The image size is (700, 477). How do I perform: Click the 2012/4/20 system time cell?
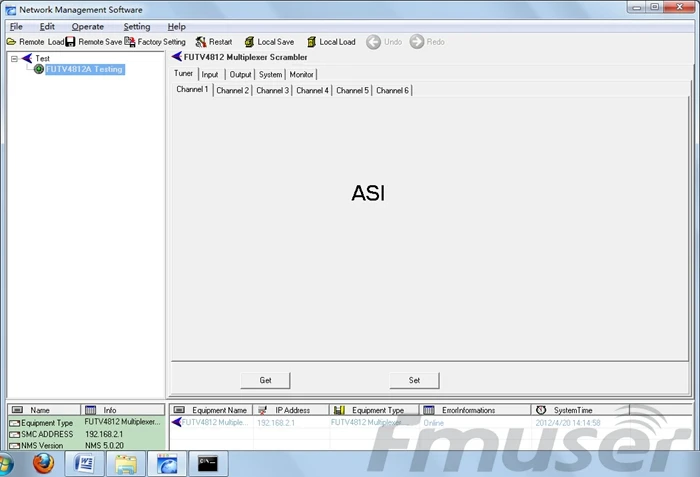pos(568,423)
